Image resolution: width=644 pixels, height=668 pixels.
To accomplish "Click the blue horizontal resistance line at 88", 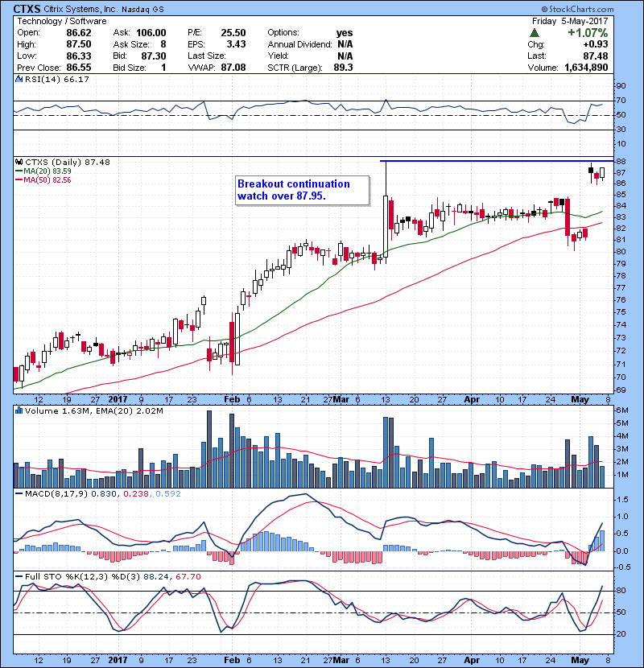I will [497, 161].
